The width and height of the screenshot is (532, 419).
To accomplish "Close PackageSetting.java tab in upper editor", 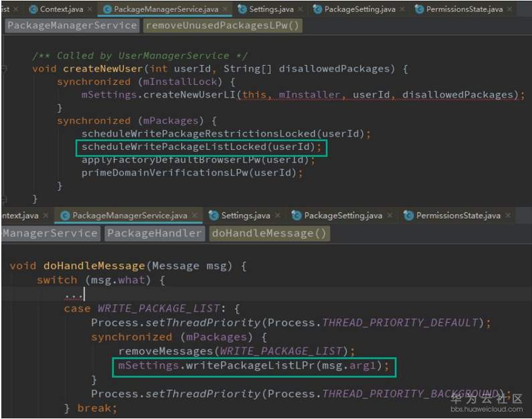I will tap(402, 9).
